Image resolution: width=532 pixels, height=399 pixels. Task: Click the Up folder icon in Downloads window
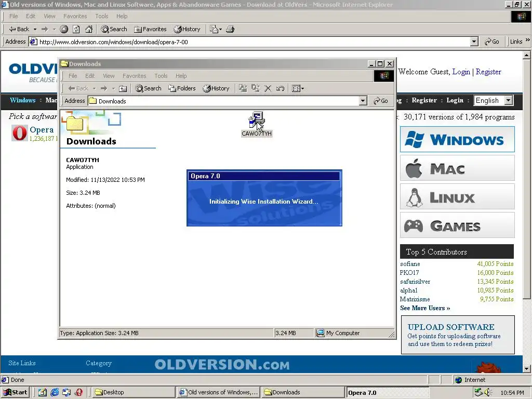pyautogui.click(x=123, y=88)
